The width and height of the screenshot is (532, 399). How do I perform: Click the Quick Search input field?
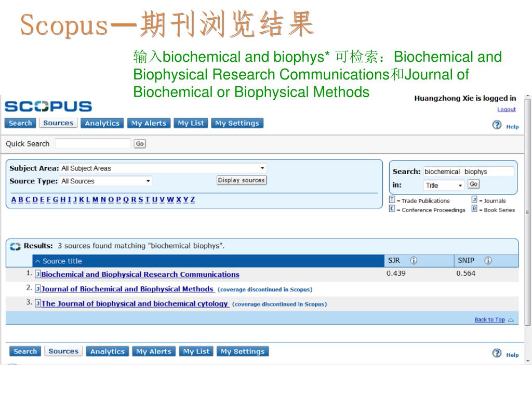[x=92, y=143]
